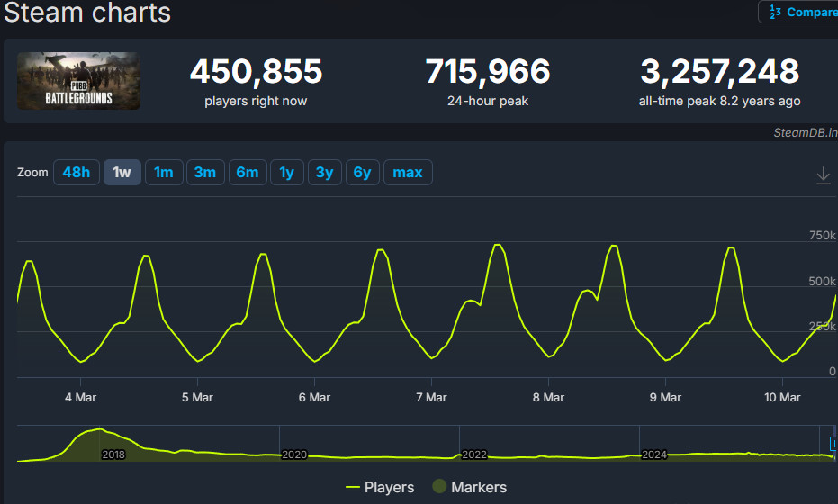Switch zoom to 1m
This screenshot has height=504, width=838.
[163, 172]
